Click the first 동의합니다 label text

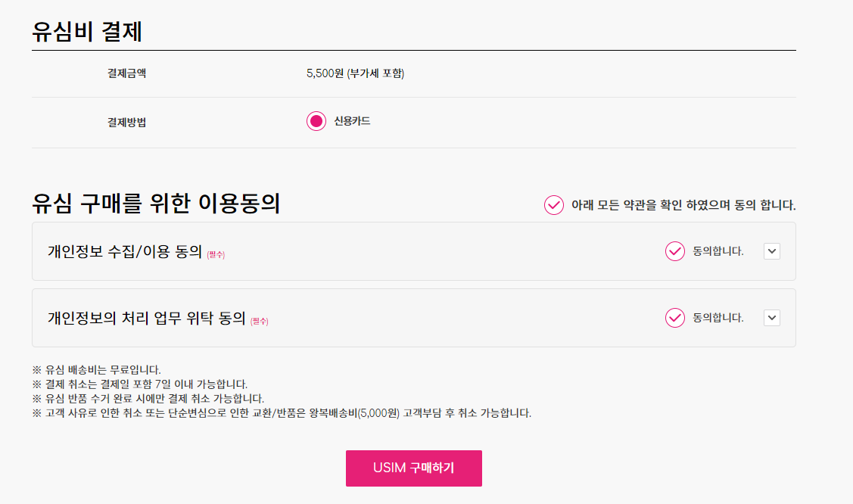pyautogui.click(x=712, y=250)
